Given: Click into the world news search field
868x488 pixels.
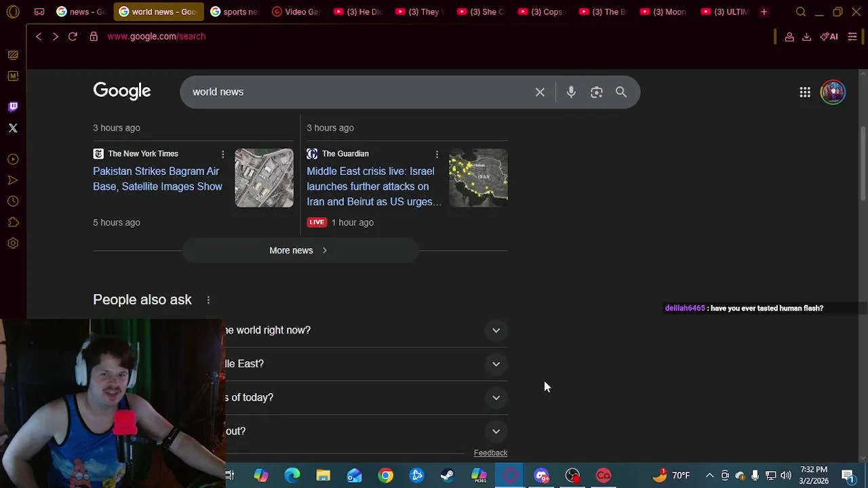Looking at the screenshot, I should (x=359, y=92).
